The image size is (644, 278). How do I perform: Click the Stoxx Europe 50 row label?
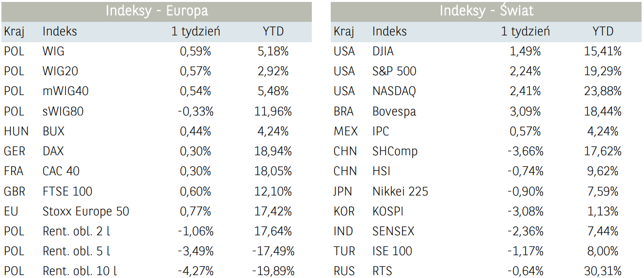point(85,212)
